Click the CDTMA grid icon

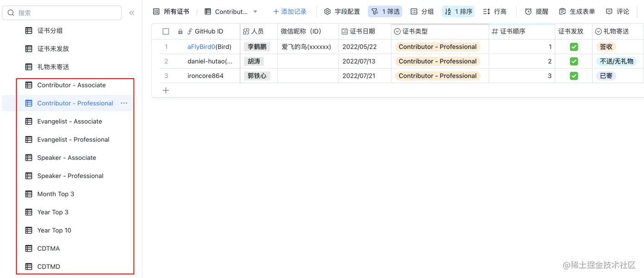tap(29, 248)
